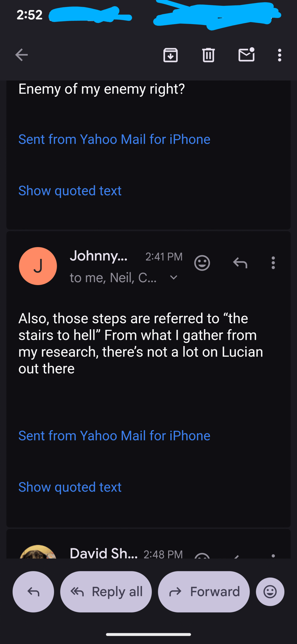Mark the conversation as unread
Viewport: 297px width, 644px height.
(x=246, y=55)
